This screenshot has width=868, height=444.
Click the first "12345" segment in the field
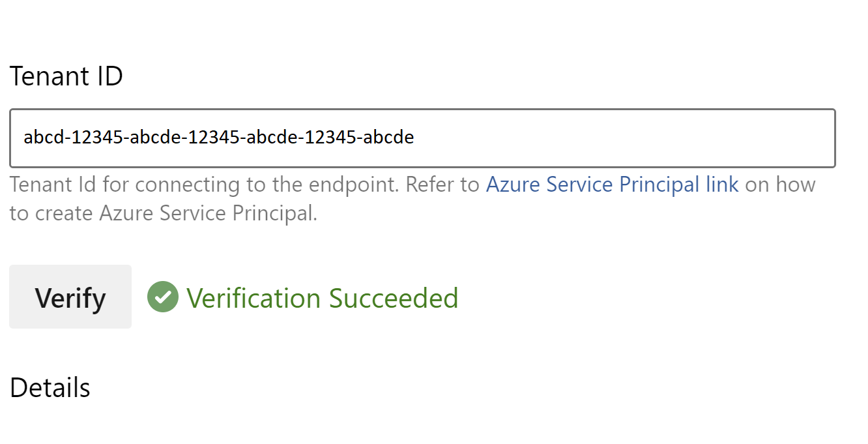coord(98,138)
